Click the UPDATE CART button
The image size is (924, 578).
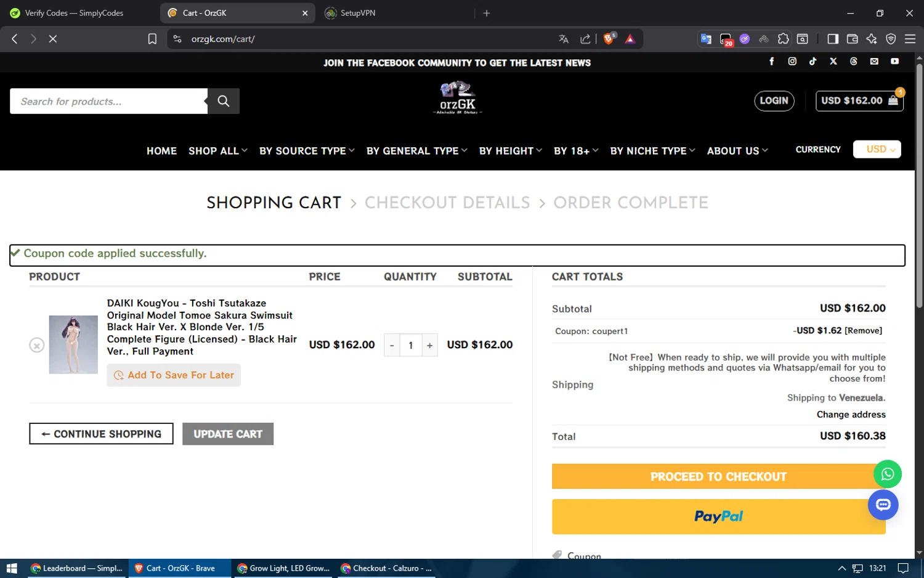click(228, 434)
